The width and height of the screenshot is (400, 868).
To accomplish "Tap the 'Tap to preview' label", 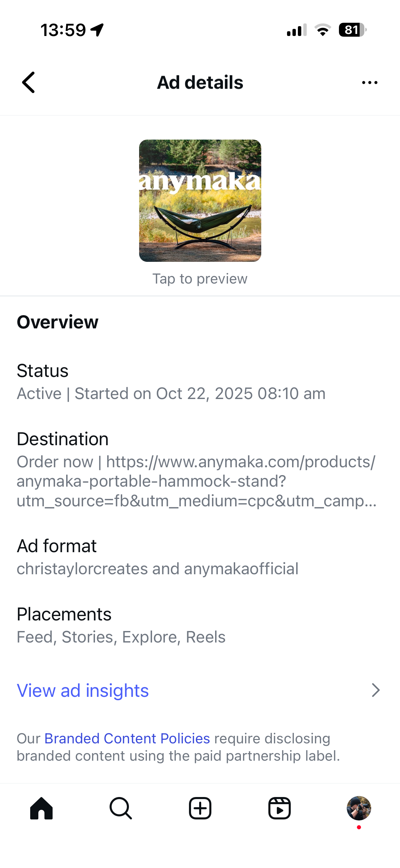I will pyautogui.click(x=200, y=279).
